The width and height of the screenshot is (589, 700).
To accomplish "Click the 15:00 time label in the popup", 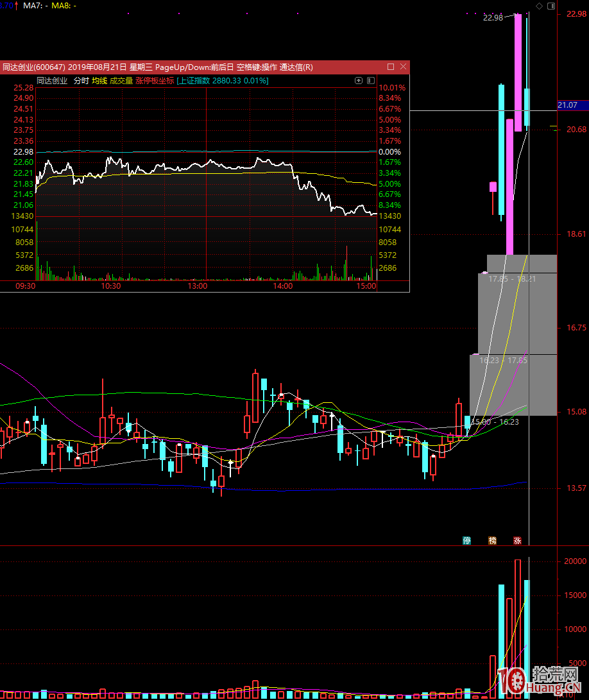I will coord(366,286).
